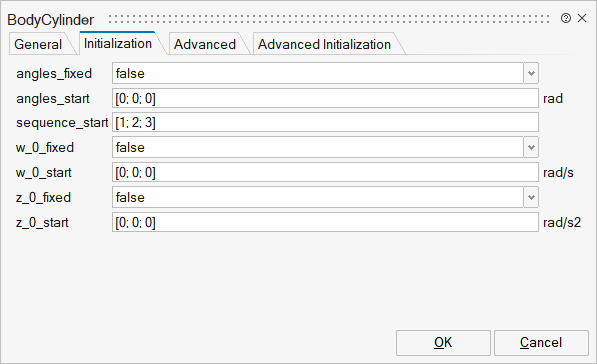Click the sequence_start input field
The height and width of the screenshot is (364, 597).
coord(325,122)
